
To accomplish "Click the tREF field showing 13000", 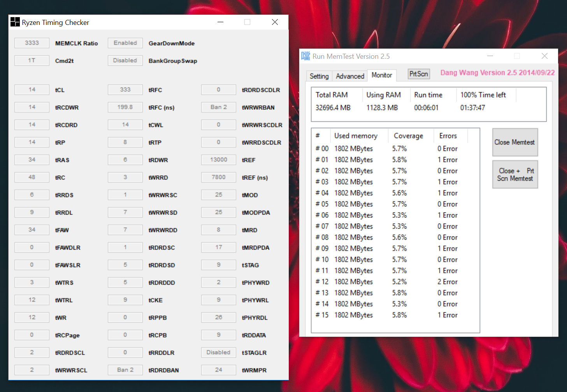I will click(219, 160).
